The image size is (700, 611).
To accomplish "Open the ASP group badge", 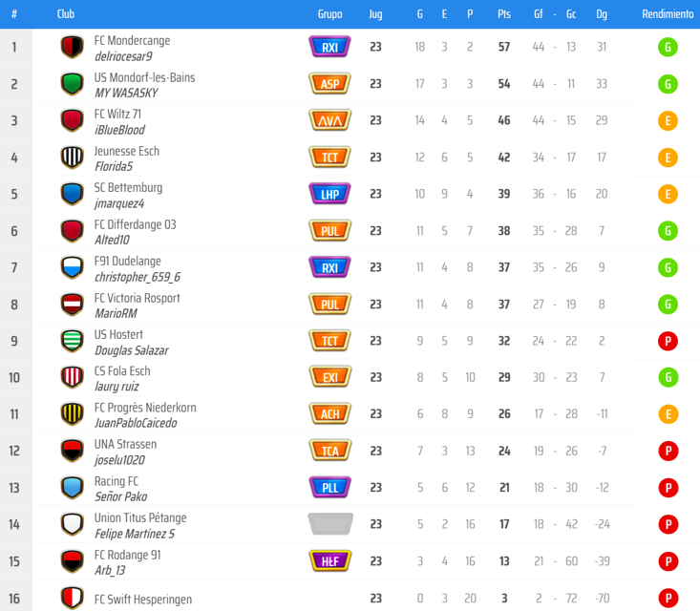I will (x=329, y=84).
